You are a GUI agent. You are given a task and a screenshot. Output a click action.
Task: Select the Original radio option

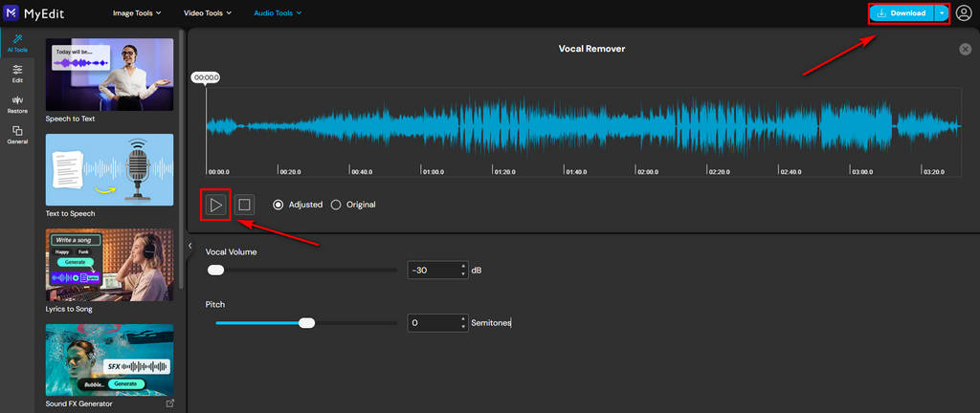353,205
